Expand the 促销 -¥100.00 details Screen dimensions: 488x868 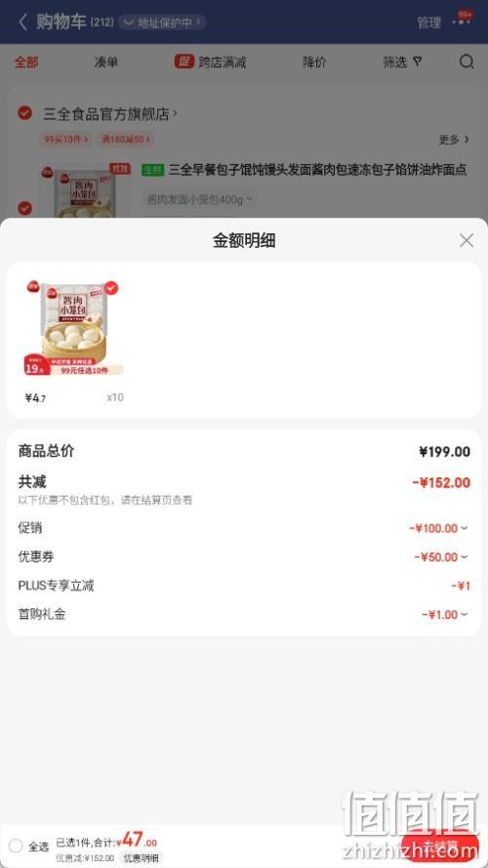[x=439, y=528]
